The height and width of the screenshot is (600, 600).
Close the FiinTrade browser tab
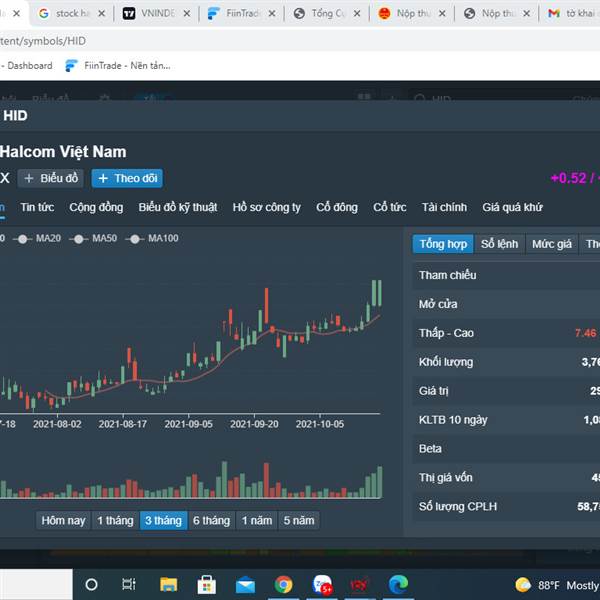click(x=272, y=14)
